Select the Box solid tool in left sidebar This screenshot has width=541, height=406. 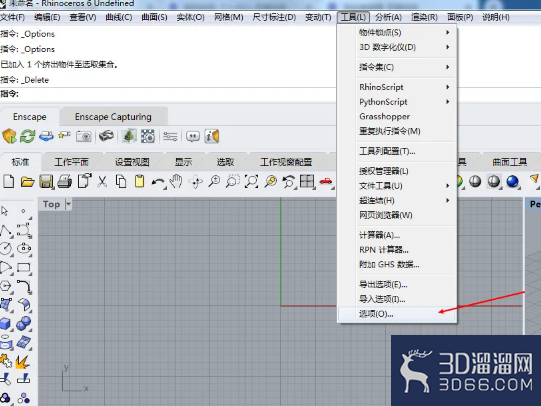pos(6,324)
